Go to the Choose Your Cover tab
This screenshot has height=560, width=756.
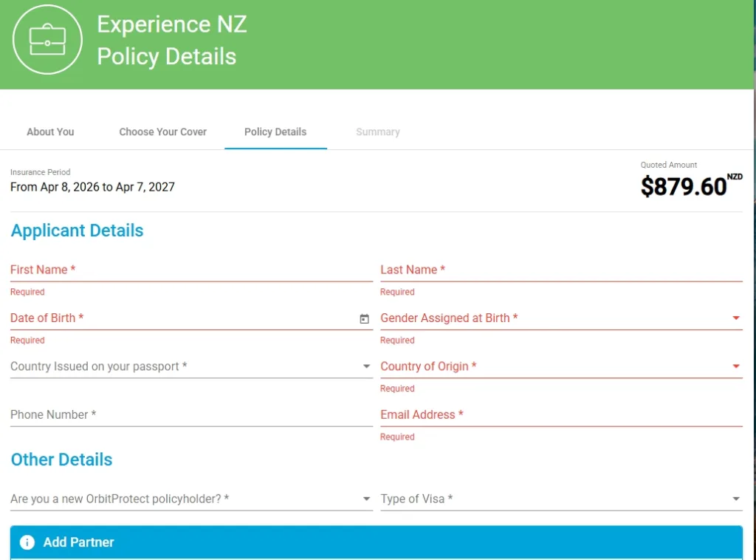point(162,132)
